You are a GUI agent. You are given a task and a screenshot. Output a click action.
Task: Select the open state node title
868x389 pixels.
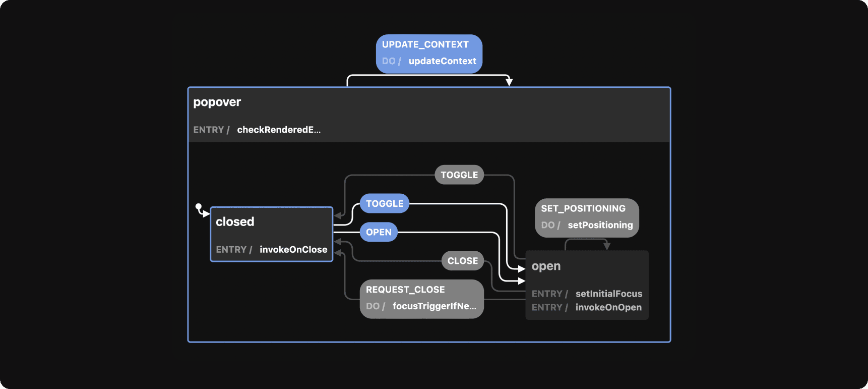(546, 266)
